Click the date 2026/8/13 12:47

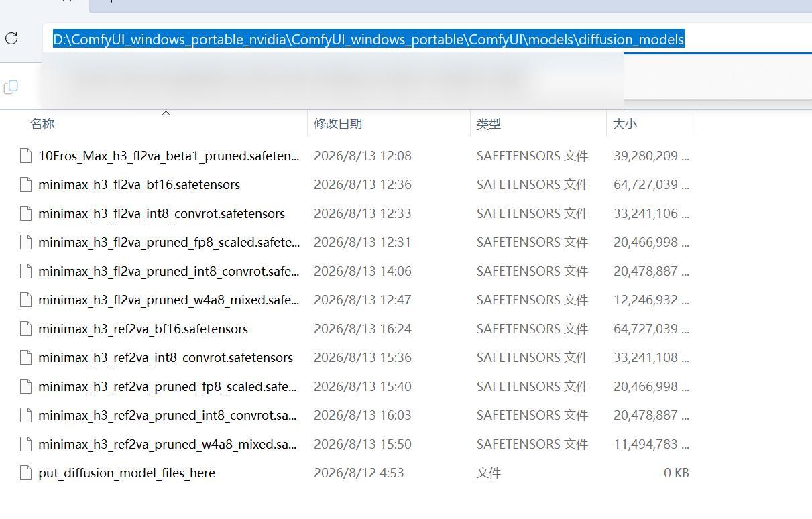pos(363,300)
